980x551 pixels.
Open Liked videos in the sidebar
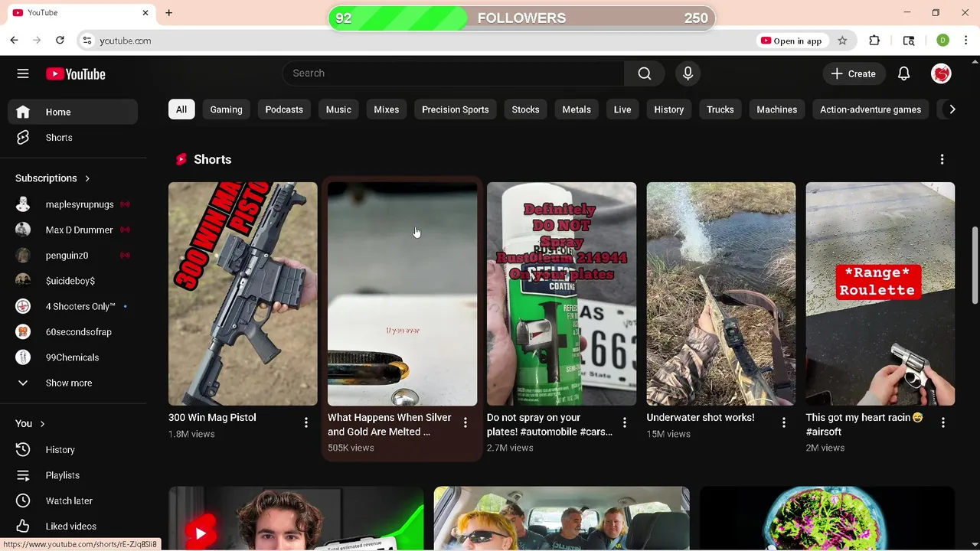coord(73,527)
